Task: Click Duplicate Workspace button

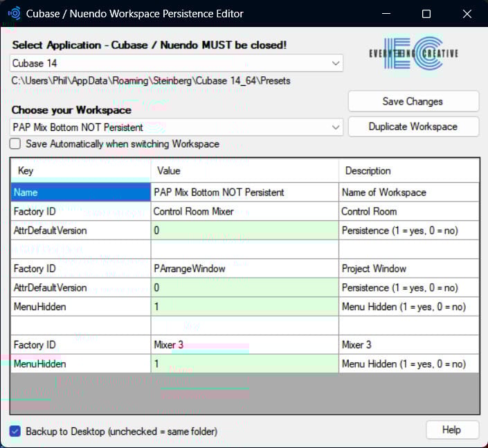Action: click(x=413, y=127)
